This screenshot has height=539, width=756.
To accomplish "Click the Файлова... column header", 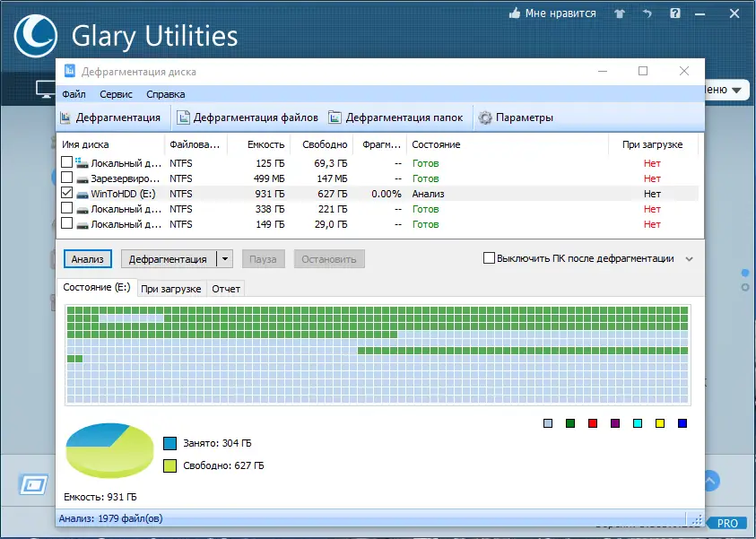I will click(x=196, y=144).
